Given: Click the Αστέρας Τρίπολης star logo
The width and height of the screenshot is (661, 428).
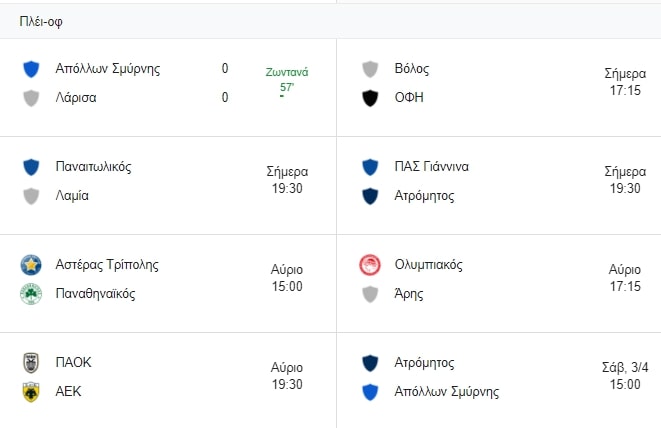Looking at the screenshot, I should point(31,265).
